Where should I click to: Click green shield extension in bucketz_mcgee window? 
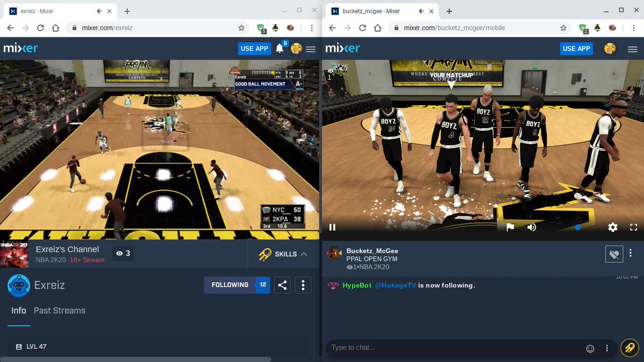tap(583, 28)
